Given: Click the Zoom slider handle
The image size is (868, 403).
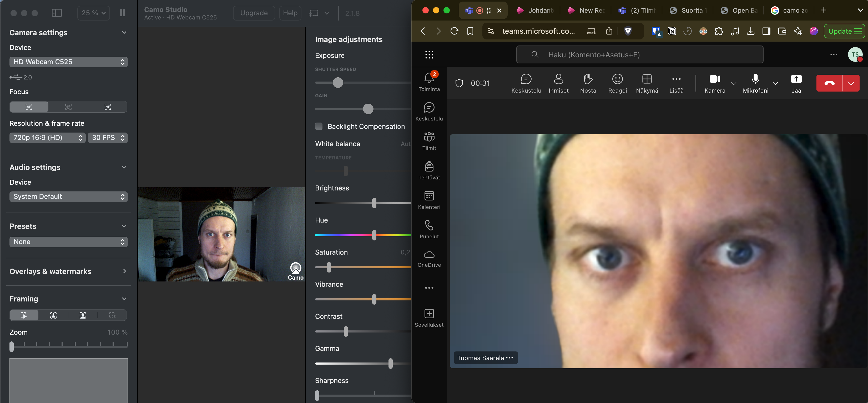Looking at the screenshot, I should (x=12, y=346).
